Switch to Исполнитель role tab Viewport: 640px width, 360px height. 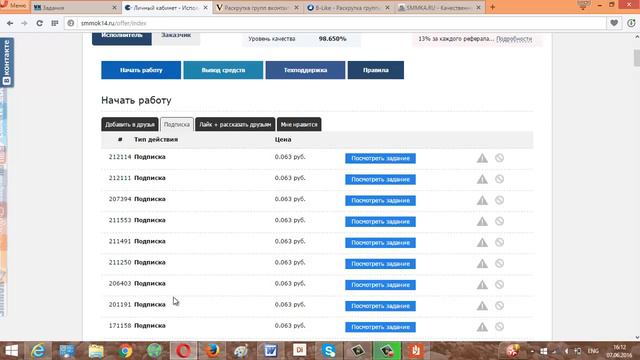click(122, 38)
